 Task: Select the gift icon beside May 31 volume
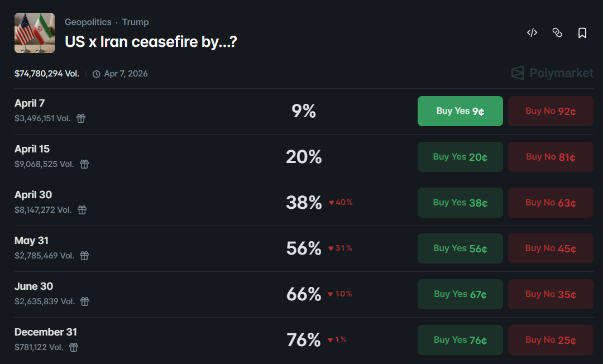click(84, 256)
